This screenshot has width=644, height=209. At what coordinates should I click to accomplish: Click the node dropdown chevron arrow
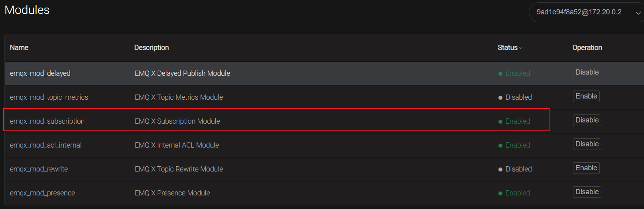click(x=638, y=13)
